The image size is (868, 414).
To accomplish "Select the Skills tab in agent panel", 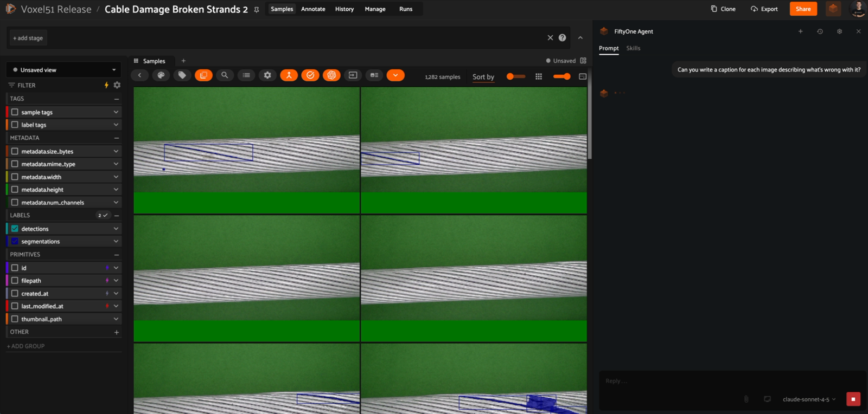I will [x=633, y=48].
